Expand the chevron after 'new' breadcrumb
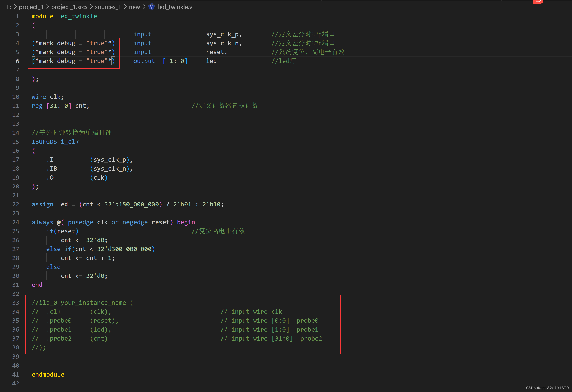 pos(144,7)
